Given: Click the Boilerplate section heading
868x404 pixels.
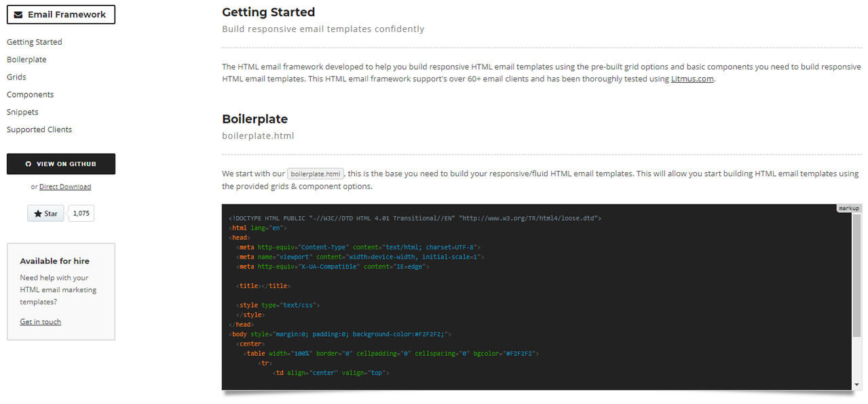Looking at the screenshot, I should click(x=255, y=119).
